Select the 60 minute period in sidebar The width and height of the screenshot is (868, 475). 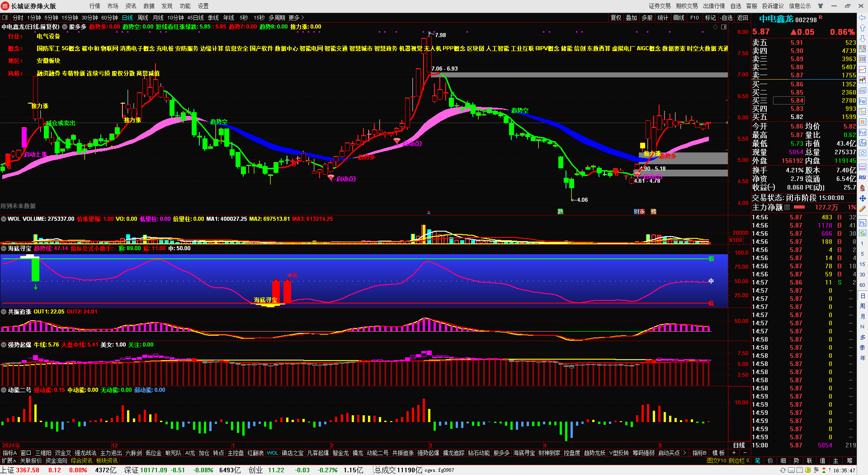863,285
